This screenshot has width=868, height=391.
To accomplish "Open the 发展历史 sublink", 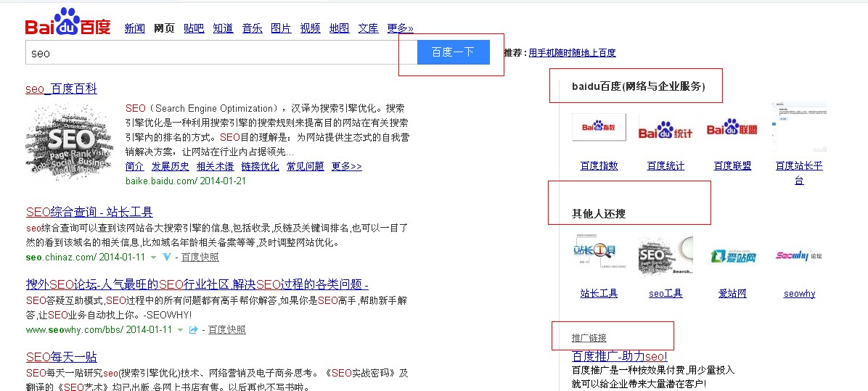I will pyautogui.click(x=171, y=166).
